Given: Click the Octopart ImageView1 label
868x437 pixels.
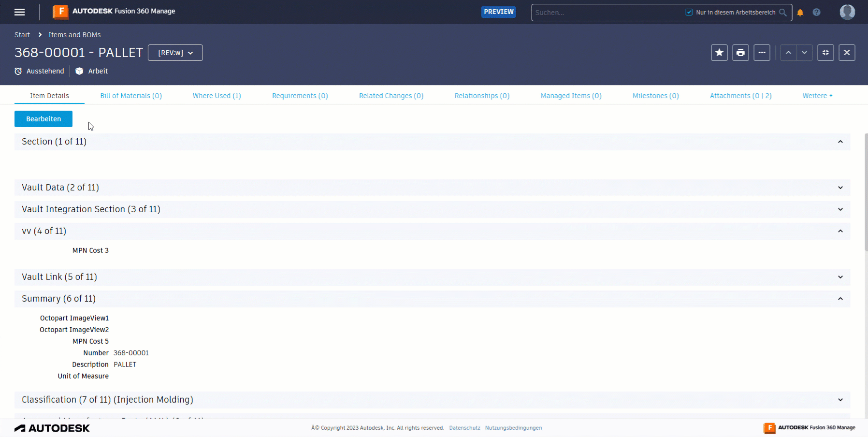Looking at the screenshot, I should pos(74,318).
